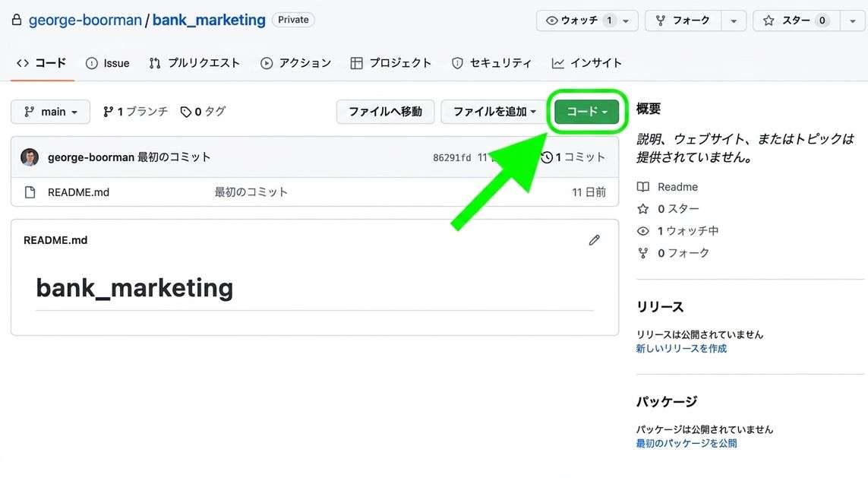Click the eye icon beside 1 ウォッチ中
The image size is (868, 478).
pyautogui.click(x=642, y=231)
